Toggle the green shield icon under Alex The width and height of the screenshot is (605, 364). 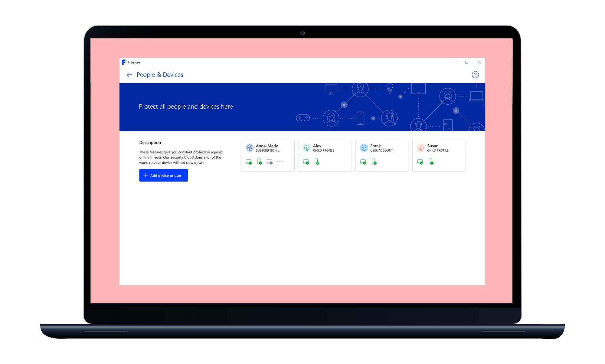(x=317, y=162)
